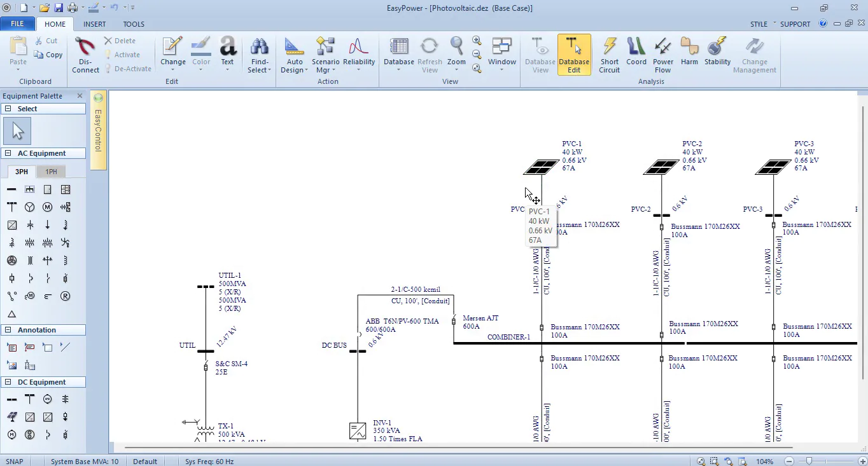868x466 pixels.
Task: Click the zoom area icon in the status bar
Action: (715, 462)
